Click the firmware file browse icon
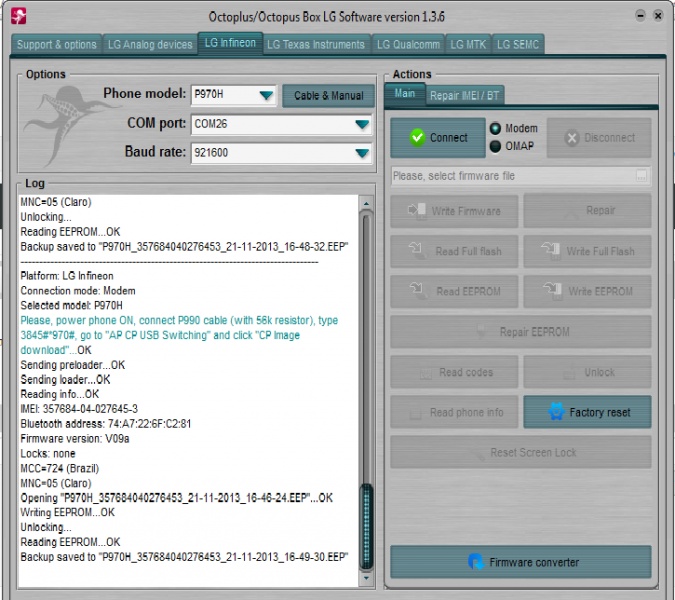This screenshot has width=675, height=600. click(x=641, y=175)
